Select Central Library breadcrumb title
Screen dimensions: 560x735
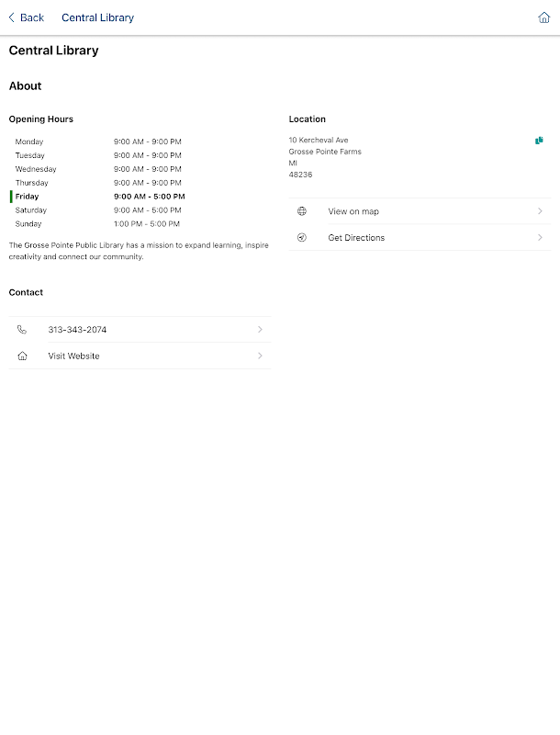tap(98, 17)
